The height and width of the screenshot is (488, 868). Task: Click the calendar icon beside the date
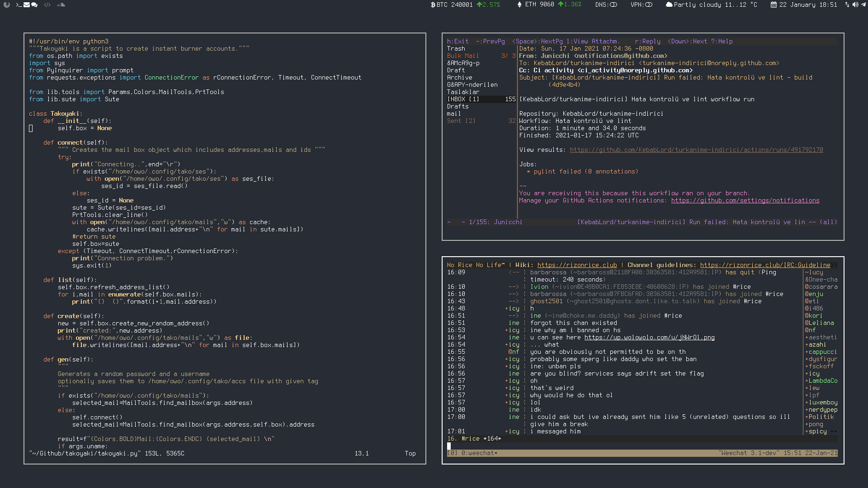click(x=774, y=5)
